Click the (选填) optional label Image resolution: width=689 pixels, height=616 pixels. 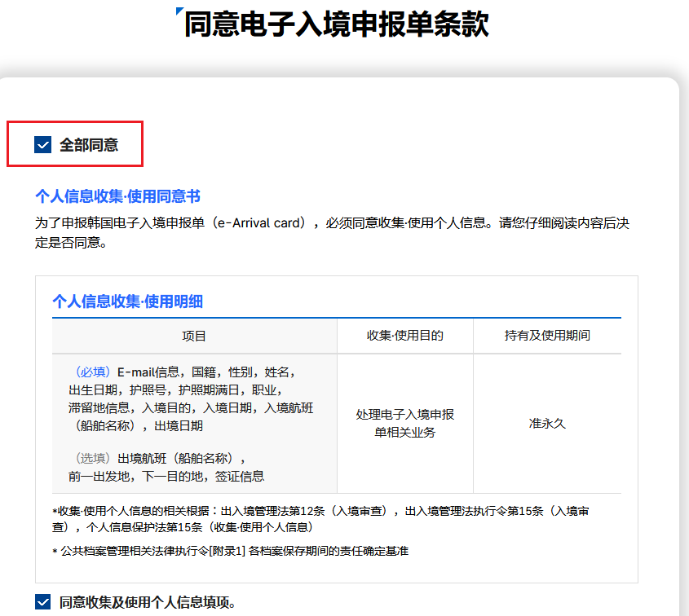click(x=93, y=459)
